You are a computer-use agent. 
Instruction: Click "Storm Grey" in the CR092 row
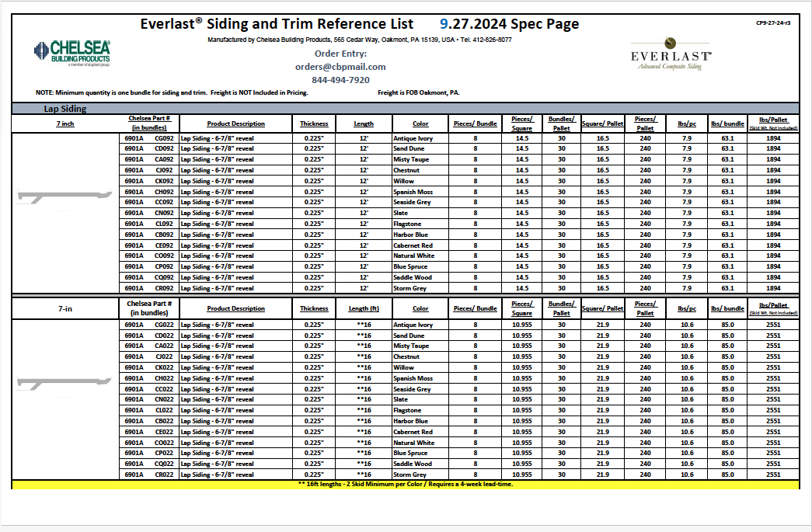[x=409, y=288]
